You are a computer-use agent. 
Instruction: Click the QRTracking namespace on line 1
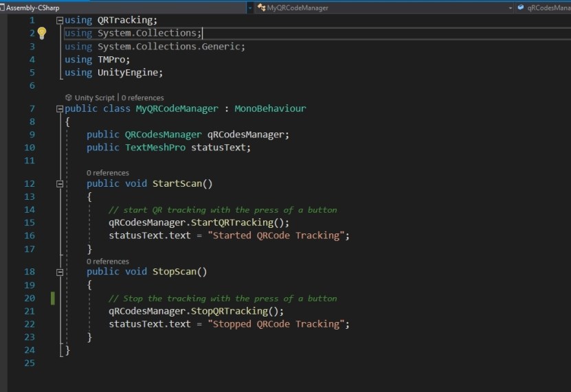click(x=125, y=20)
